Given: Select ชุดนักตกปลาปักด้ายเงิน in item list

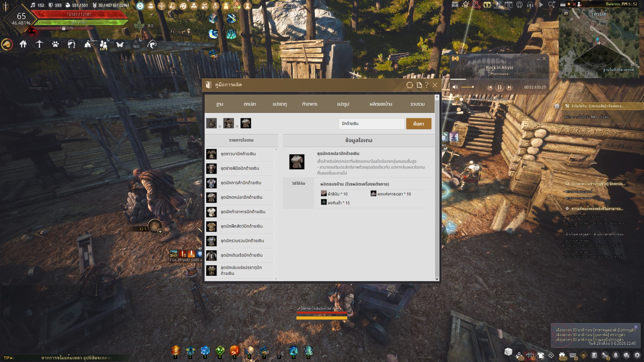Looking at the screenshot, I should coord(239,197).
